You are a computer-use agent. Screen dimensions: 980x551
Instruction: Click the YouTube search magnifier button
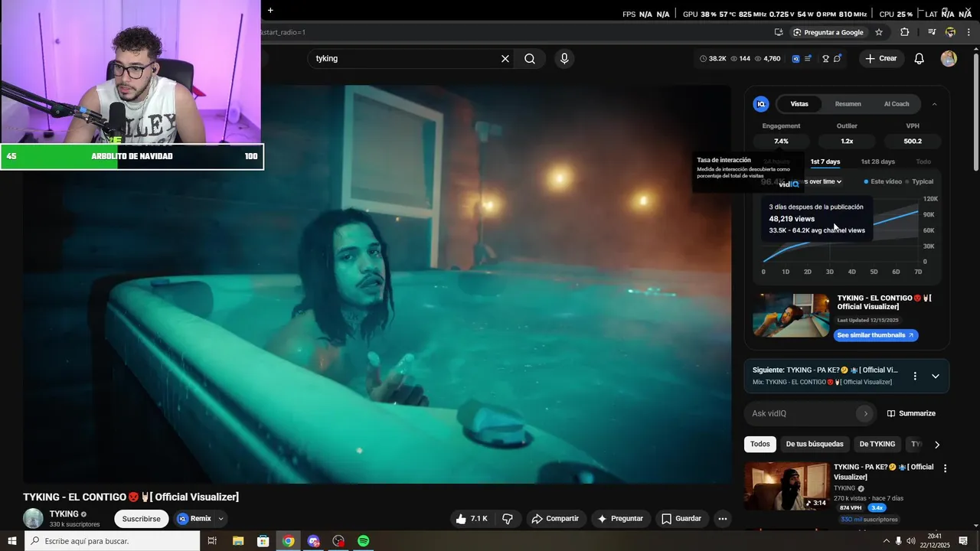(x=530, y=59)
